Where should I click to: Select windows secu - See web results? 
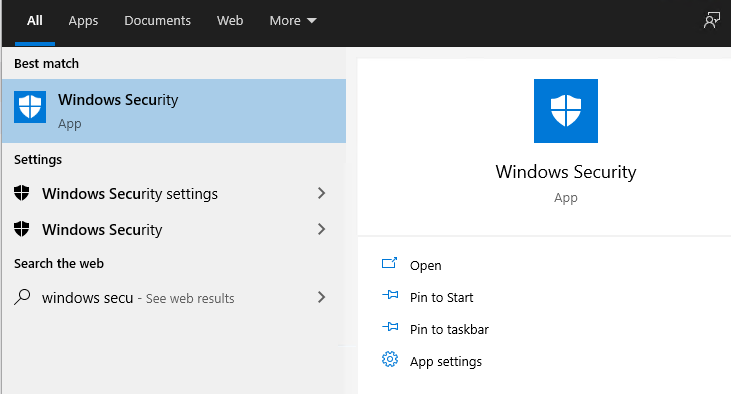[x=174, y=297]
